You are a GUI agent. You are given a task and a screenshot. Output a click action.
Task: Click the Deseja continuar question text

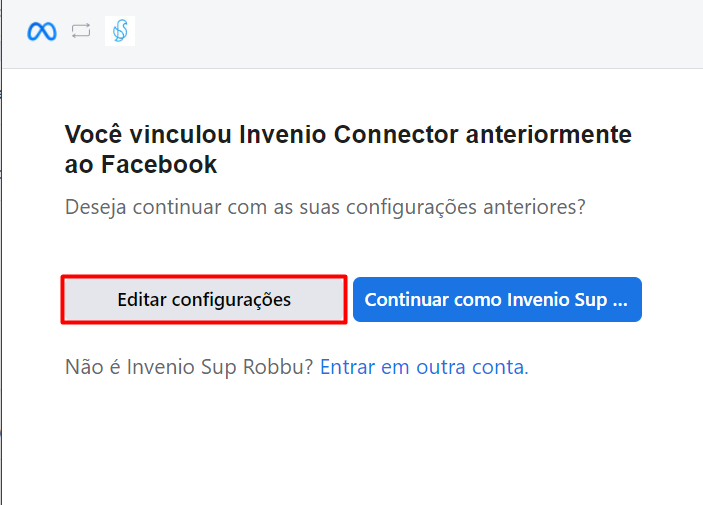point(324,208)
